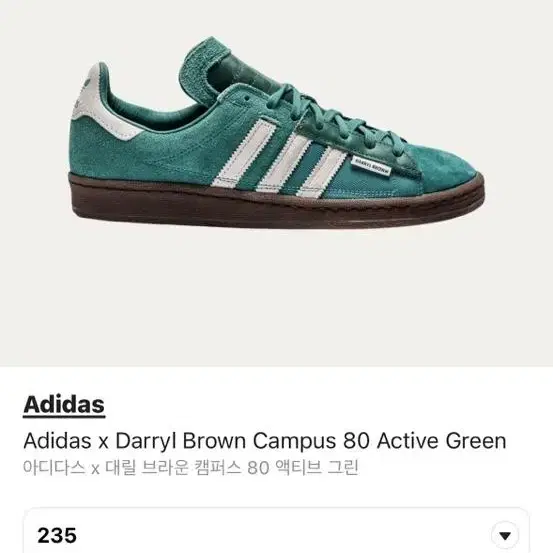Click the English product title text
Viewport: 553px width, 553px height.
(265, 441)
